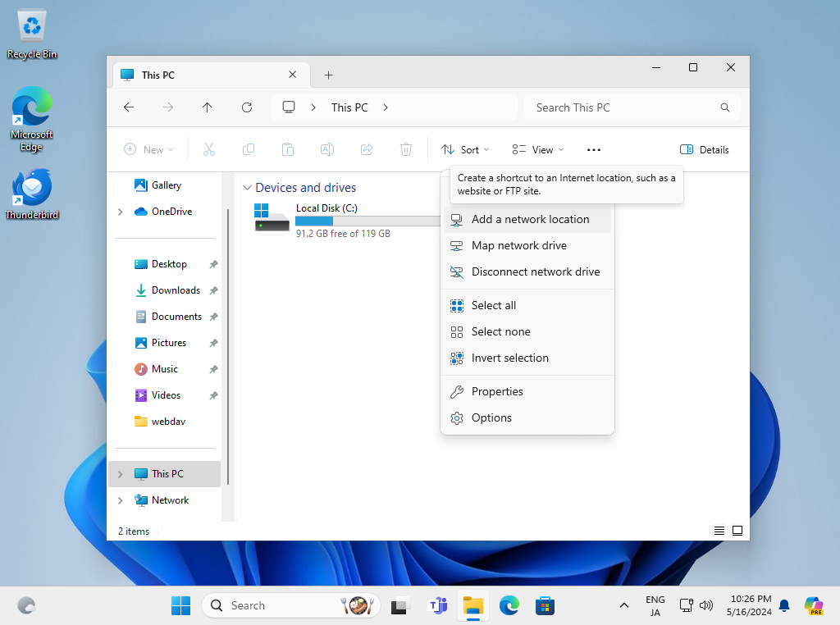The width and height of the screenshot is (840, 625).
Task: Expand OneDrive in navigation pane
Action: tap(121, 212)
